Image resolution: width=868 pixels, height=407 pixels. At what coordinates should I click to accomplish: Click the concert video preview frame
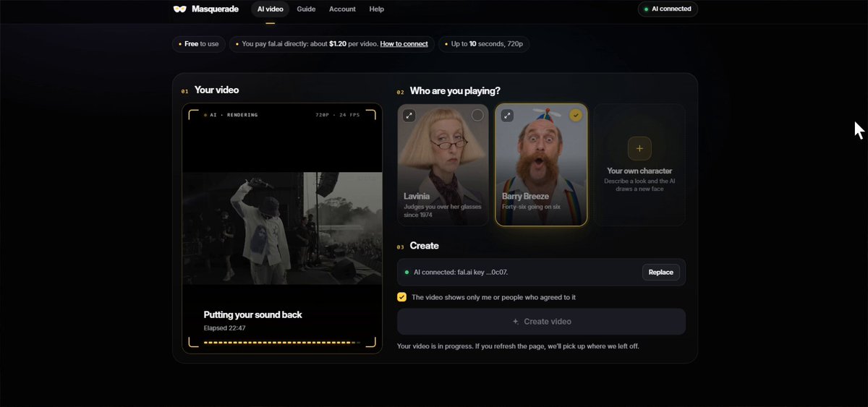pyautogui.click(x=282, y=228)
